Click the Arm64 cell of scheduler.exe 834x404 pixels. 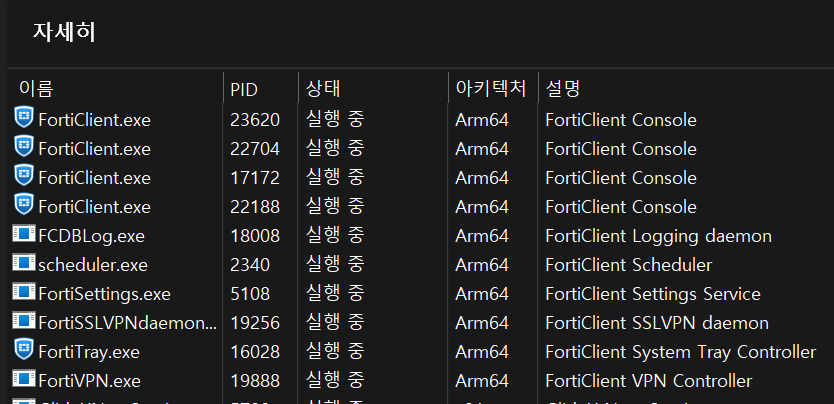(x=482, y=265)
